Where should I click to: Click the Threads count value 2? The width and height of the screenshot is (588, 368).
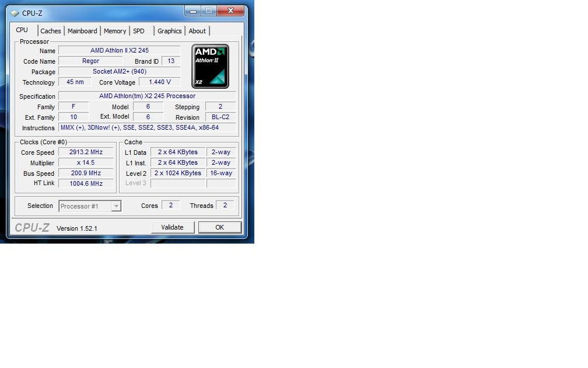225,206
